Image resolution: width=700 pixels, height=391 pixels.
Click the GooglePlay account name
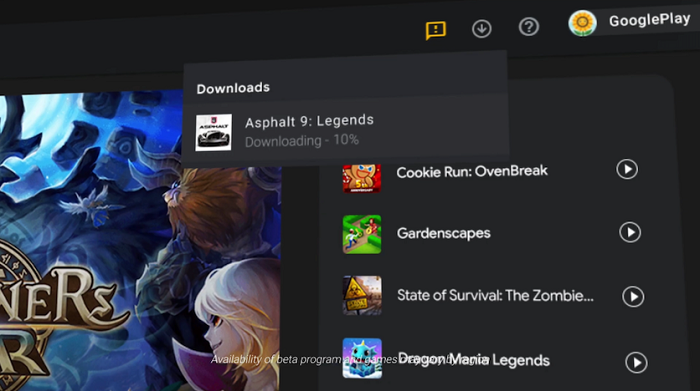click(x=650, y=20)
